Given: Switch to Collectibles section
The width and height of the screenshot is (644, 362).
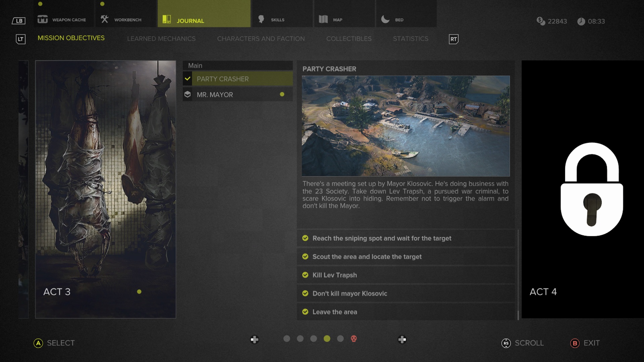Looking at the screenshot, I should click(349, 39).
